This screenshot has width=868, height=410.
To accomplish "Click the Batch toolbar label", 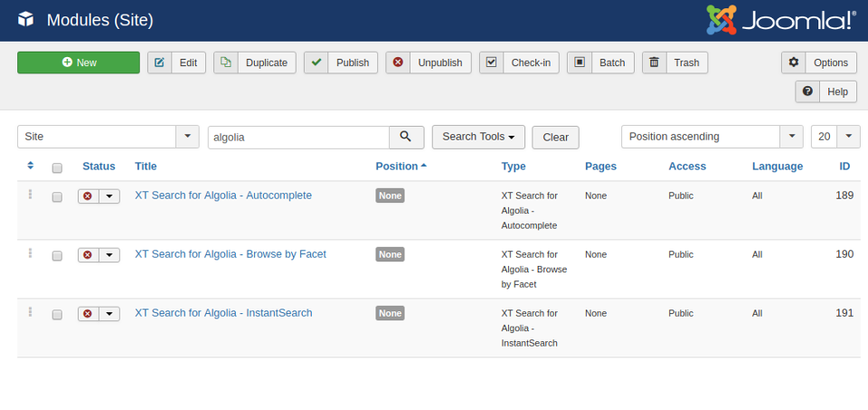I will pos(612,62).
